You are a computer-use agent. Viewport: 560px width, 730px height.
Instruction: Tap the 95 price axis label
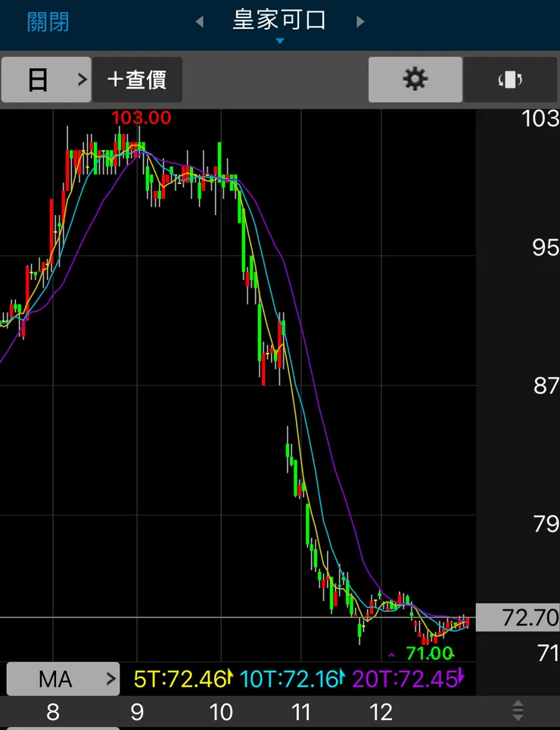click(x=546, y=248)
